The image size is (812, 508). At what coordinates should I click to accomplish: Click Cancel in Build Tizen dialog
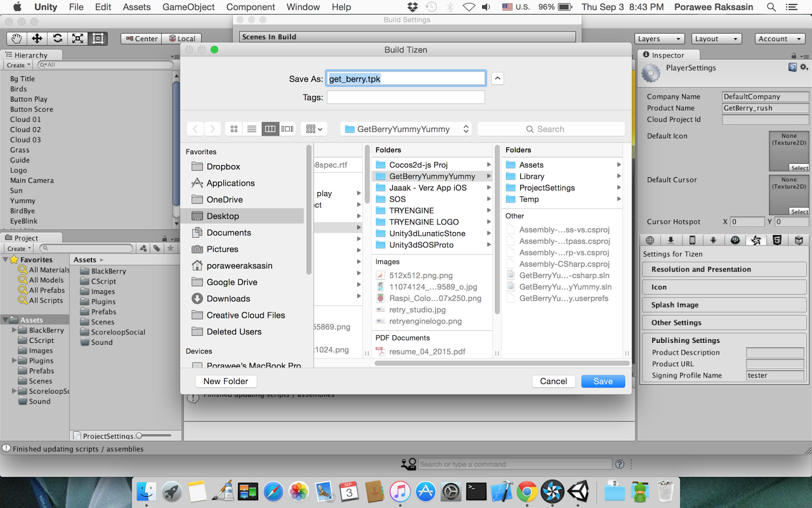553,381
